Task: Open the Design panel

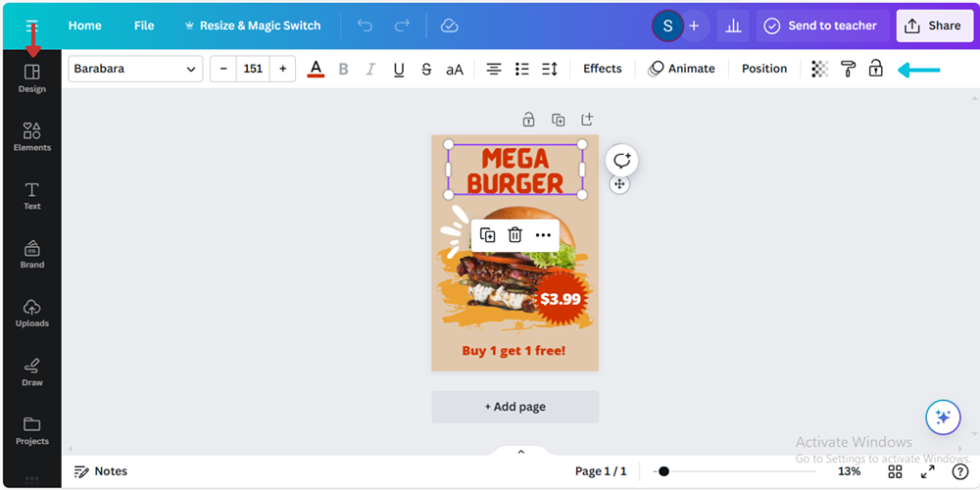Action: [x=32, y=78]
